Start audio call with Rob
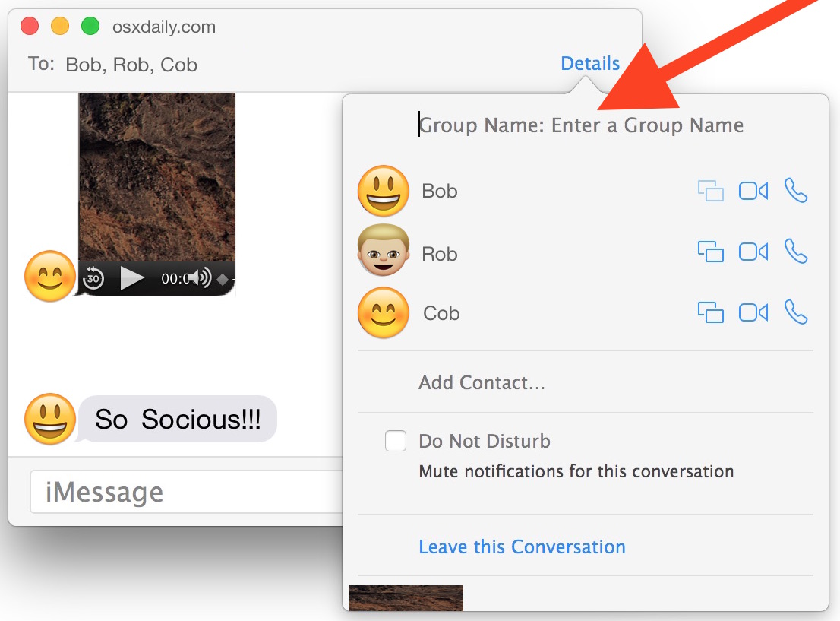This screenshot has width=840, height=621. click(x=796, y=251)
